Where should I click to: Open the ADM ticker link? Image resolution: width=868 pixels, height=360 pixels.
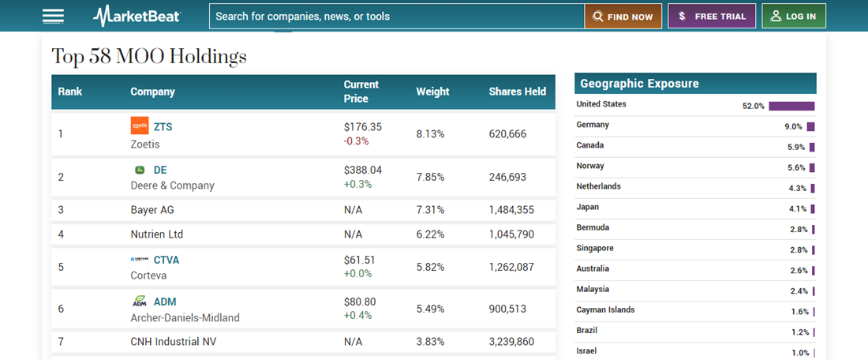(165, 301)
